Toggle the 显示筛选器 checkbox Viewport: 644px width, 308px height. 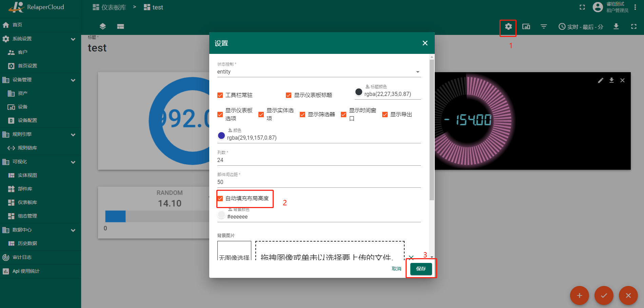[303, 115]
